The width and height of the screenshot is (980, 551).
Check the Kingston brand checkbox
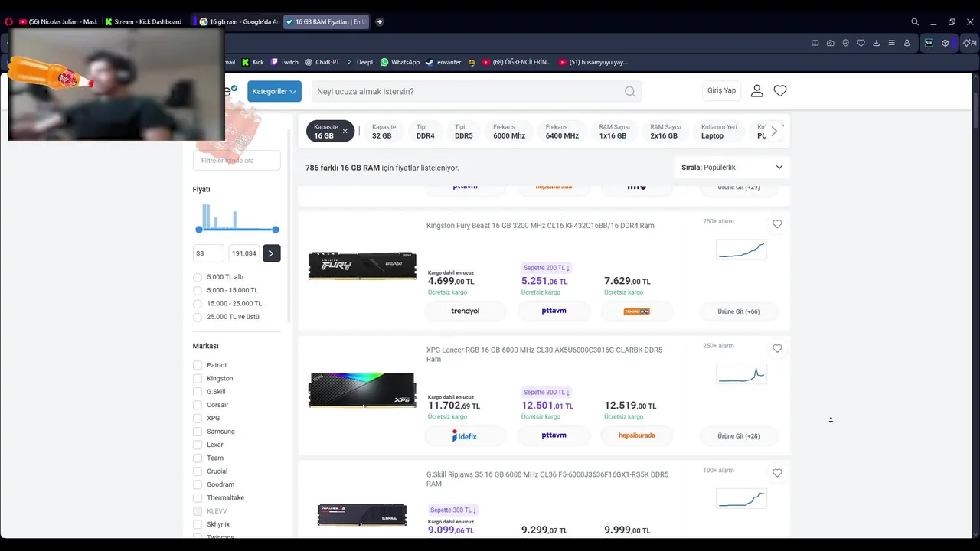tap(198, 378)
